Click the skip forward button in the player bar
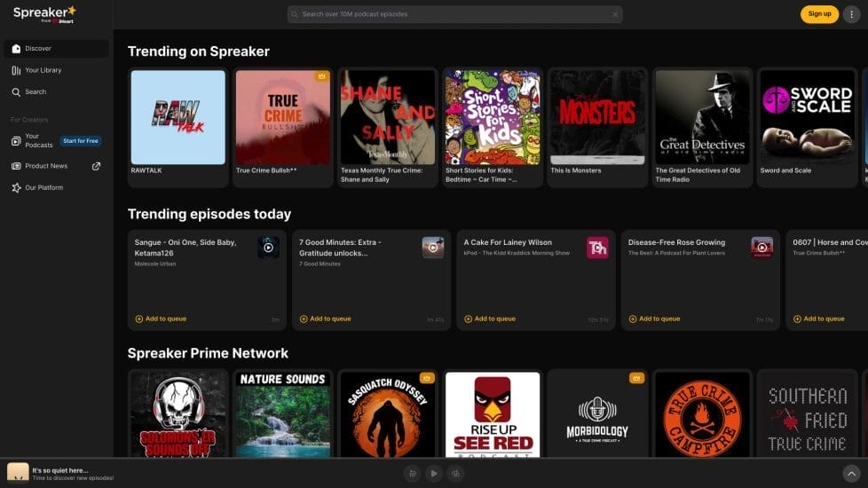Image resolution: width=868 pixels, height=488 pixels. [455, 474]
